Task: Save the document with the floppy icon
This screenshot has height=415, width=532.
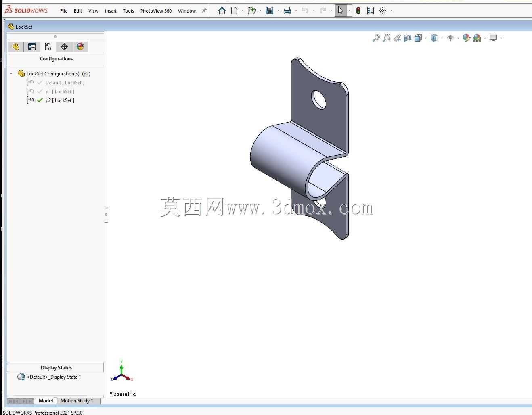Action: coord(270,10)
